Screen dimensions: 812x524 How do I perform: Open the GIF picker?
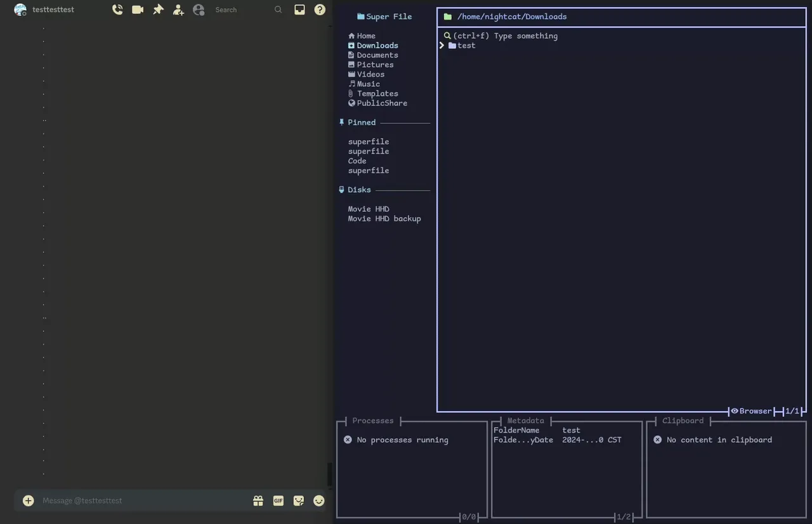278,501
